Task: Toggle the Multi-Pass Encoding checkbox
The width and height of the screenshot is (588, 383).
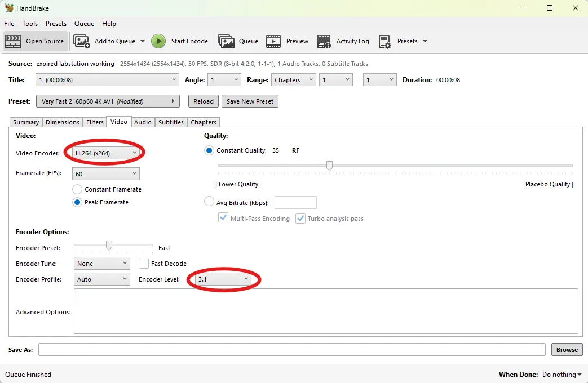Action: [x=223, y=218]
